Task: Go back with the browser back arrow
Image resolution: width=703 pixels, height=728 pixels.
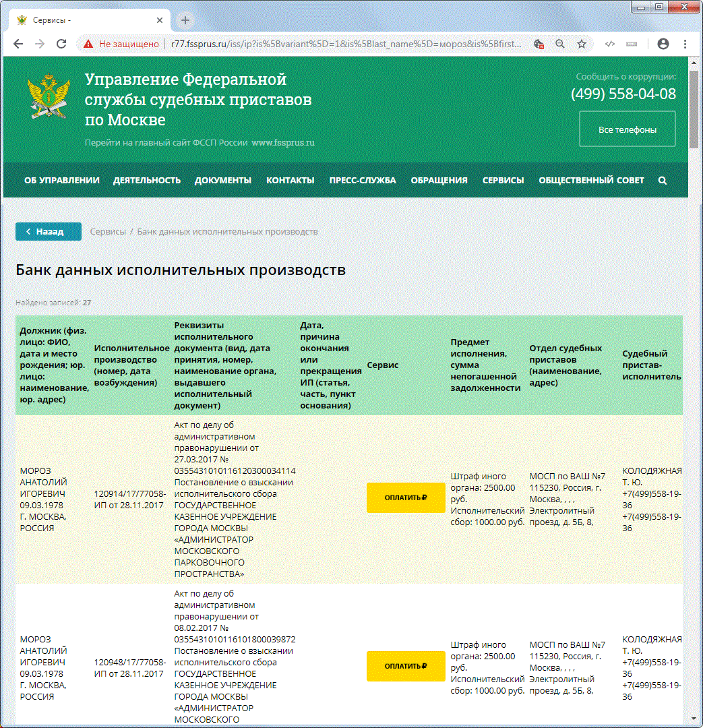Action: 18,44
